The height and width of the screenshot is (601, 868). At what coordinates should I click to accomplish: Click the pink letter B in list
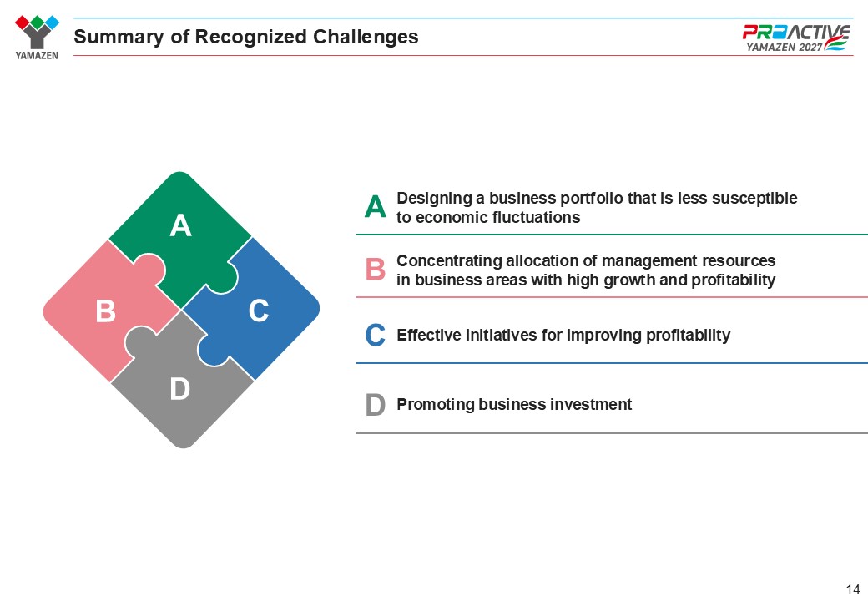(375, 269)
